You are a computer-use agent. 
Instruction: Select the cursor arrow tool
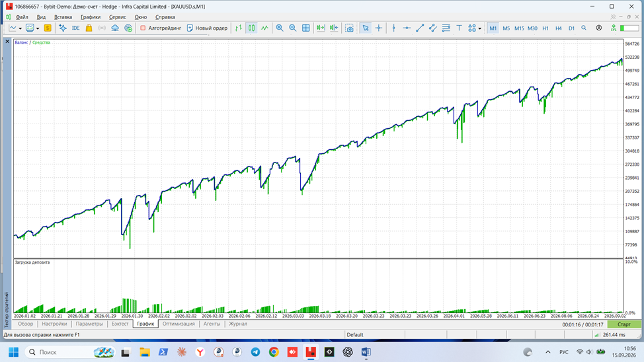coord(365,28)
